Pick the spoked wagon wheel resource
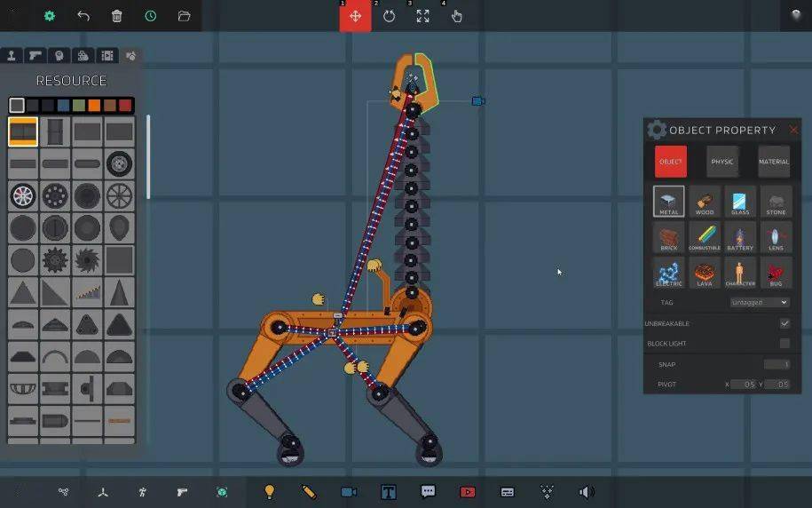Viewport: 812px width, 508px height. tap(119, 196)
